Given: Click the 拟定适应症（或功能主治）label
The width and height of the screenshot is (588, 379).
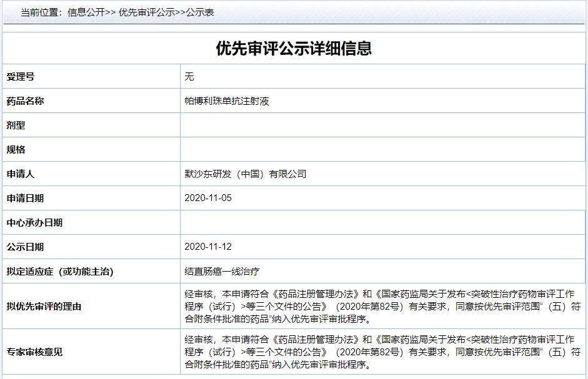Looking at the screenshot, I should tap(60, 272).
